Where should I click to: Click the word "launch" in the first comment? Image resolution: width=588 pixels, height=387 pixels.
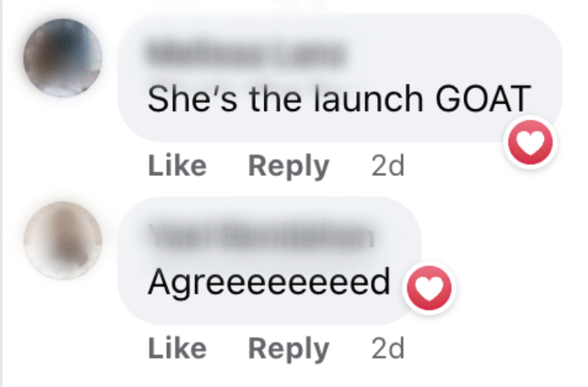369,99
